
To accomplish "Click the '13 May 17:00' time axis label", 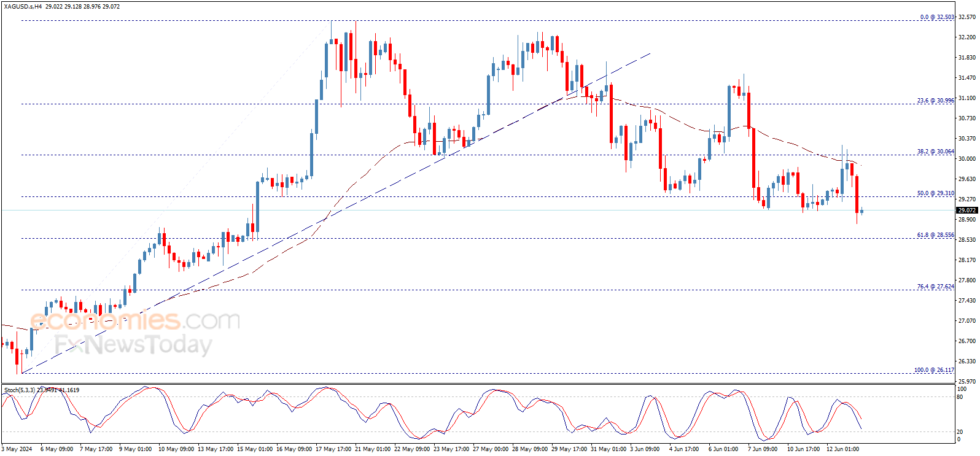I will point(216,449).
